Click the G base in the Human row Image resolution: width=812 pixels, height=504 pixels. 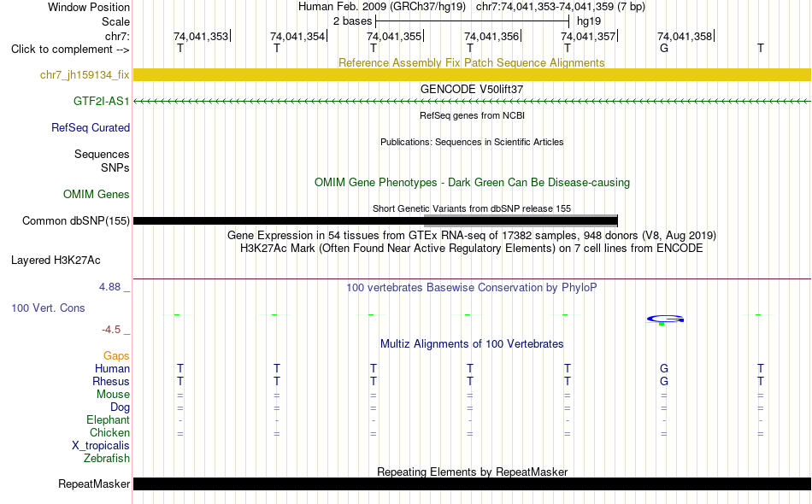point(664,368)
